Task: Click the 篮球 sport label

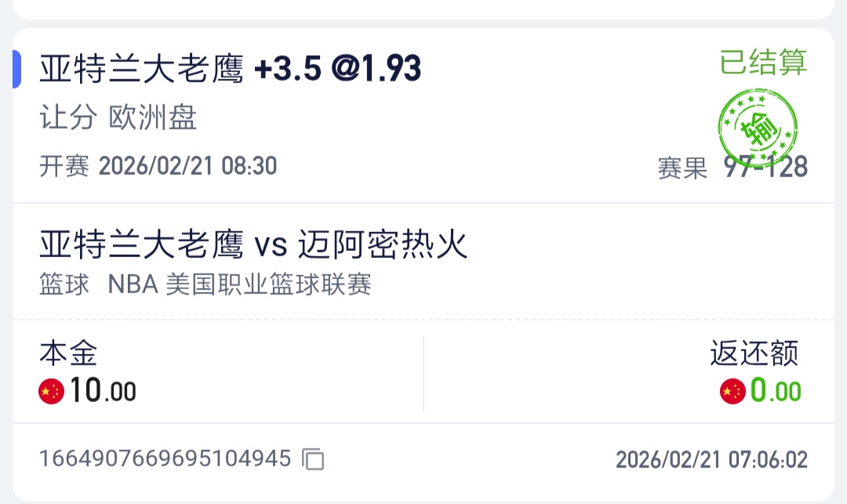Action: tap(64, 285)
